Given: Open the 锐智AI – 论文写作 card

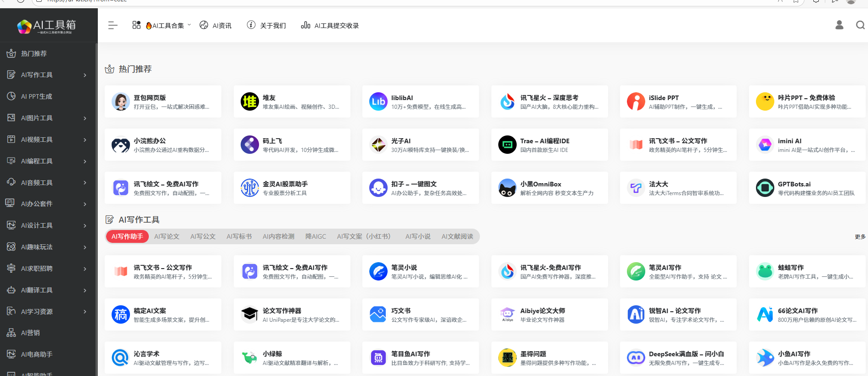Looking at the screenshot, I should [678, 314].
